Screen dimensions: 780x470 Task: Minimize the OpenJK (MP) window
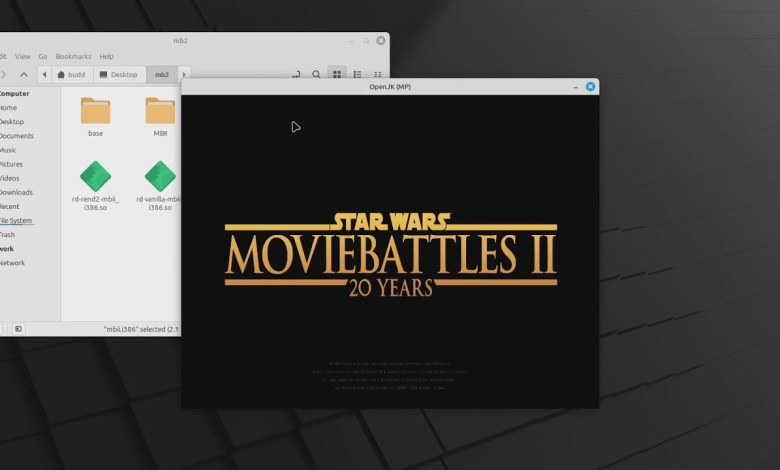(x=576, y=87)
